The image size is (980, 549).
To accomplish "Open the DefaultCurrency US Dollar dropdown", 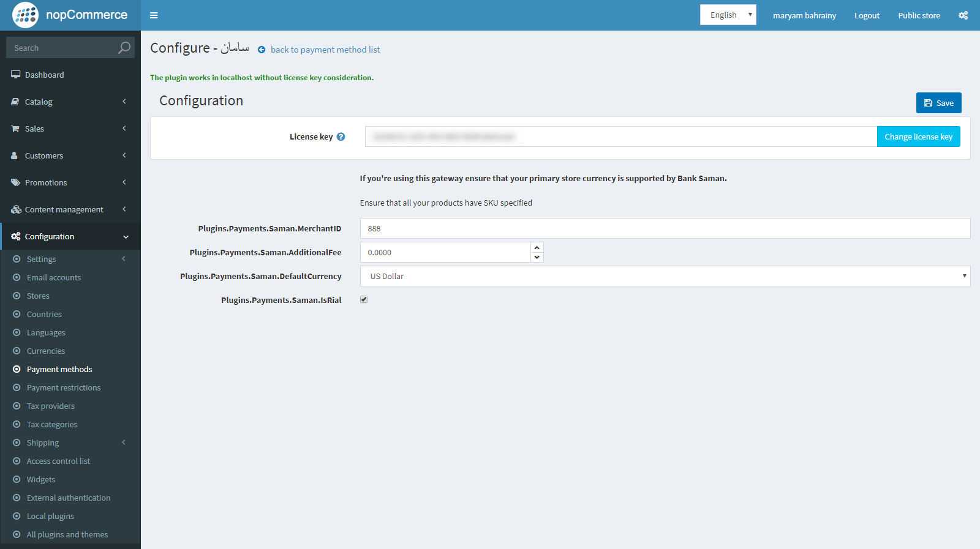I will 665,276.
